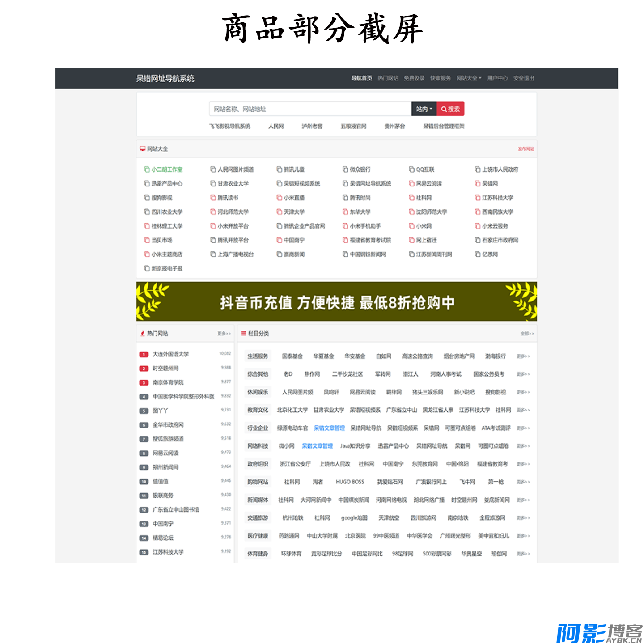Image resolution: width=644 pixels, height=644 pixels.
Task: Open the 热门网站 nav menu item
Action: click(x=388, y=78)
